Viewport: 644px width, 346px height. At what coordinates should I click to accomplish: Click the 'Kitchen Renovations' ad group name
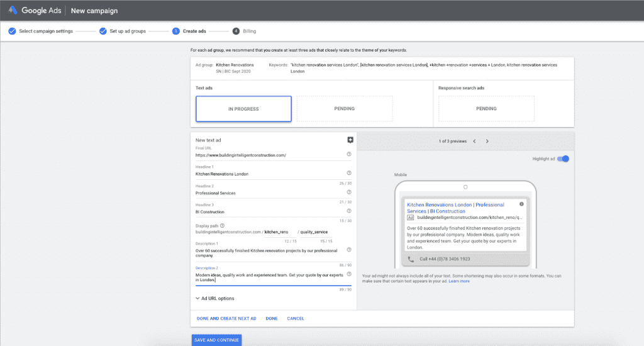(235, 65)
